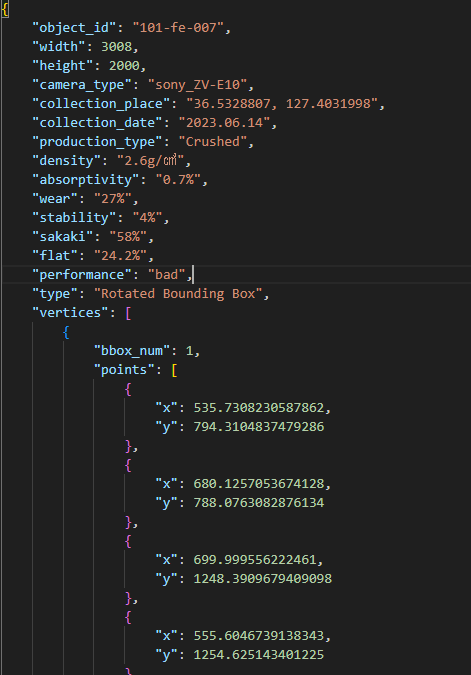
Task: Click the opening bracket after "vertices"
Action: tap(128, 313)
